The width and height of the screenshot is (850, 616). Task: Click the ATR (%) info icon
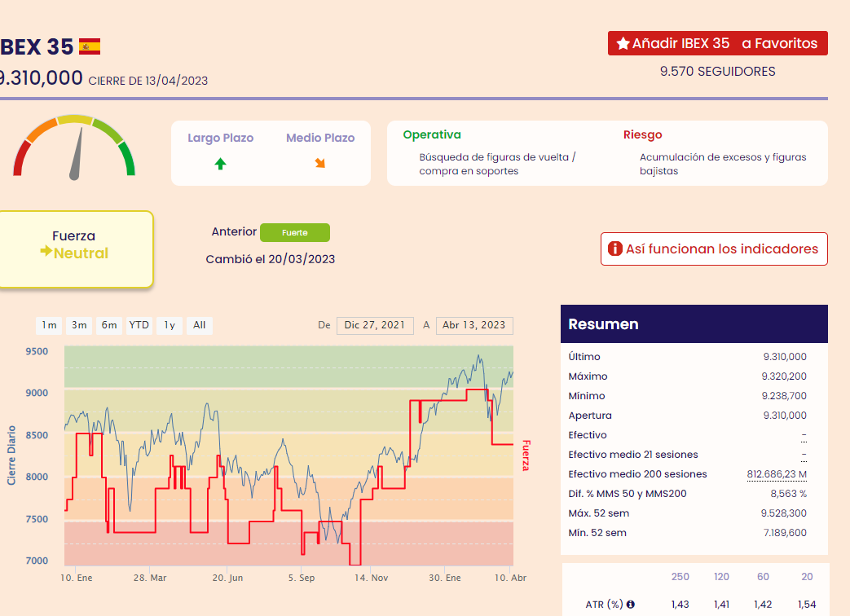click(x=631, y=604)
